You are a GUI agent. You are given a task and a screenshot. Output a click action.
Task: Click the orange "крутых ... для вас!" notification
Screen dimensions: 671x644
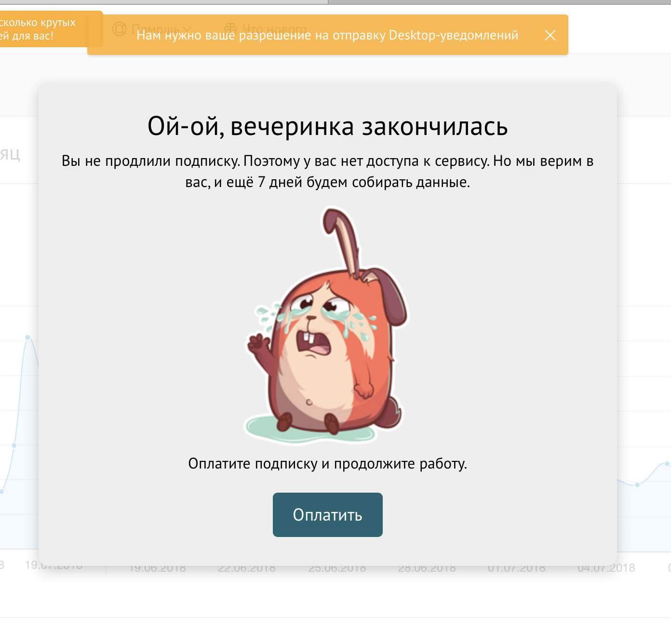coord(51,29)
